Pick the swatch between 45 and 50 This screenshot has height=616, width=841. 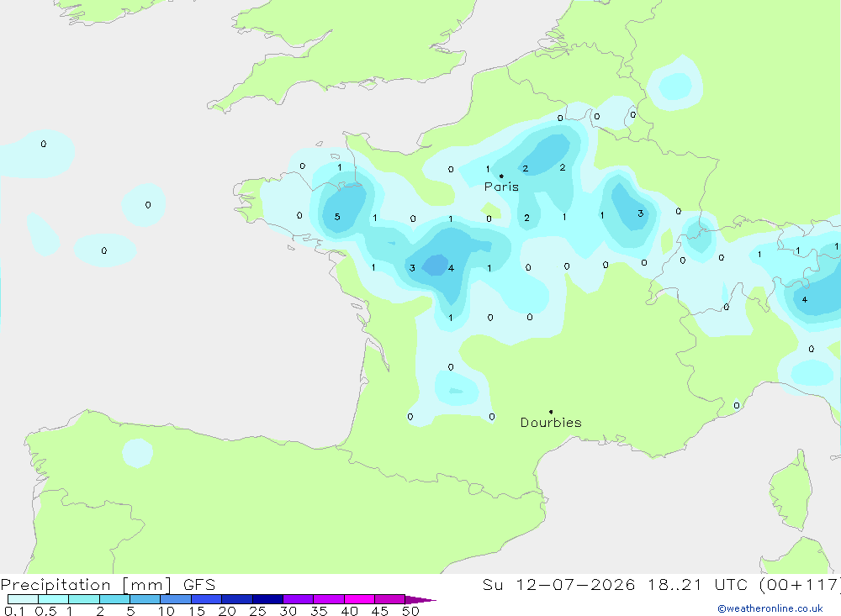pyautogui.click(x=390, y=599)
